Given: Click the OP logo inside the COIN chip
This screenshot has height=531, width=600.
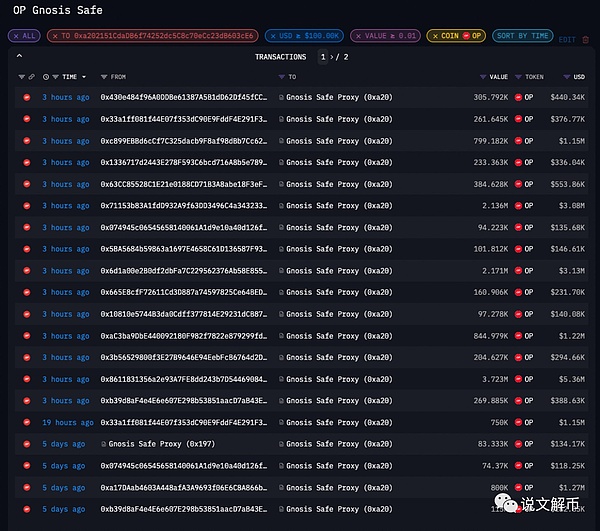Looking at the screenshot, I should point(466,36).
